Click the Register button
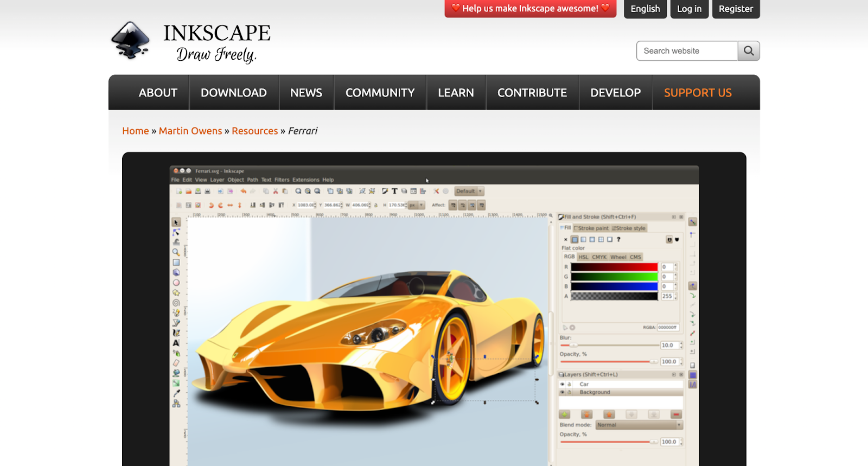 (x=736, y=9)
